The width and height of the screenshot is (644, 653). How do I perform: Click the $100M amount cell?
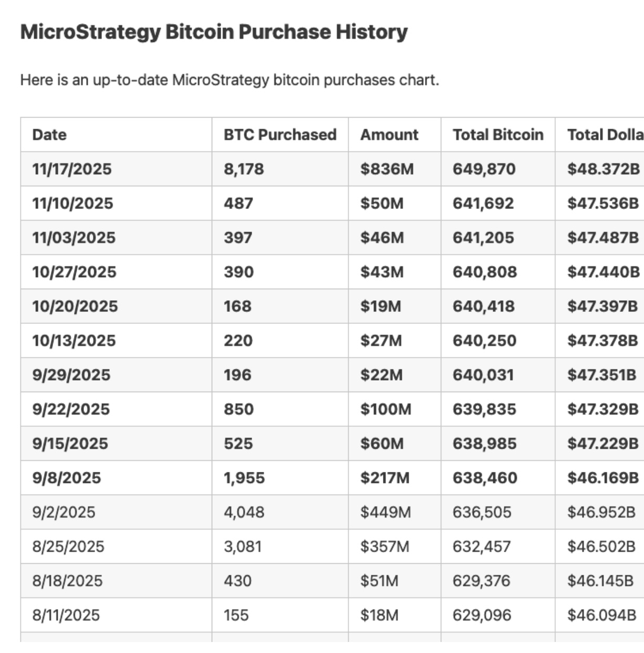pyautogui.click(x=386, y=409)
